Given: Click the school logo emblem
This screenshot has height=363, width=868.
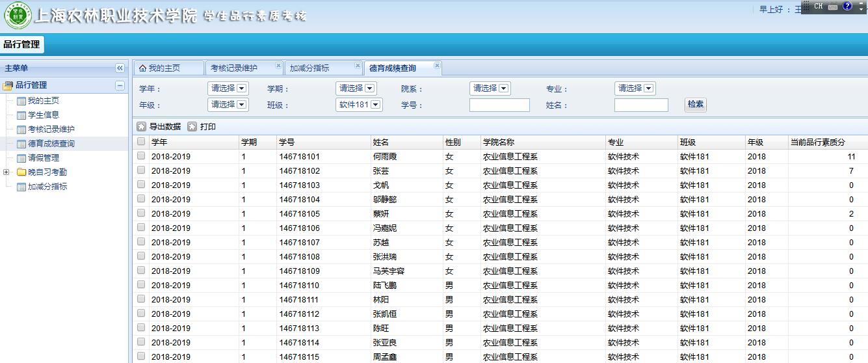Looking at the screenshot, I should [x=17, y=16].
